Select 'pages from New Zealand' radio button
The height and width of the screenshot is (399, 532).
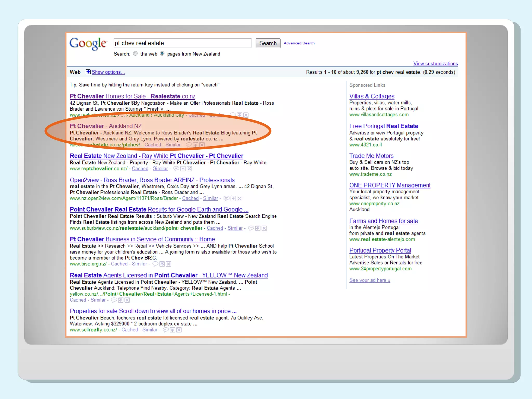pos(162,54)
